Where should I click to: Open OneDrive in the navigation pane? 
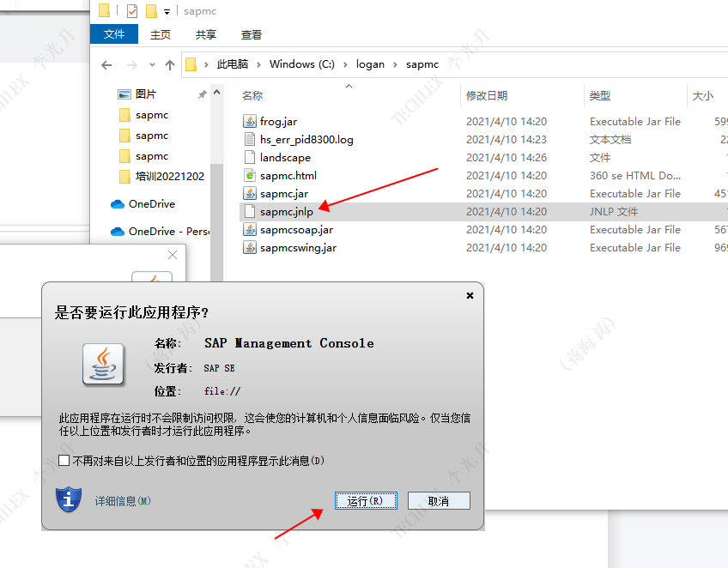pyautogui.click(x=152, y=203)
